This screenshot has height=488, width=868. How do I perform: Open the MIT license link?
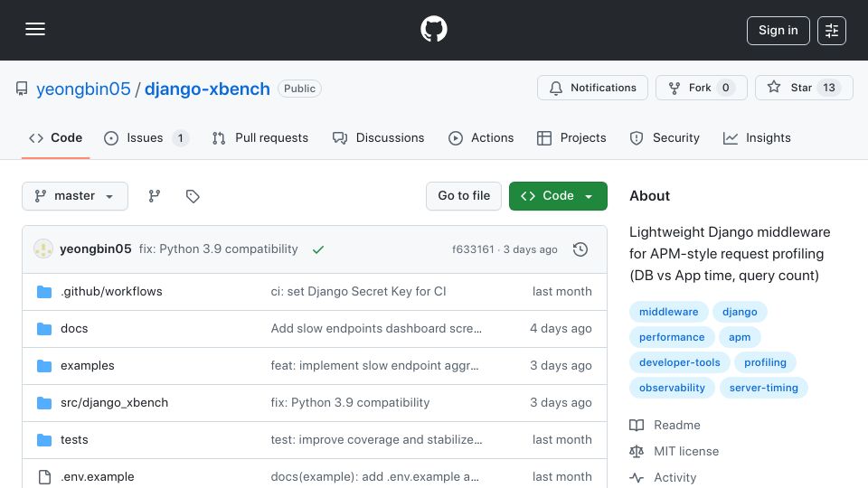click(x=674, y=452)
